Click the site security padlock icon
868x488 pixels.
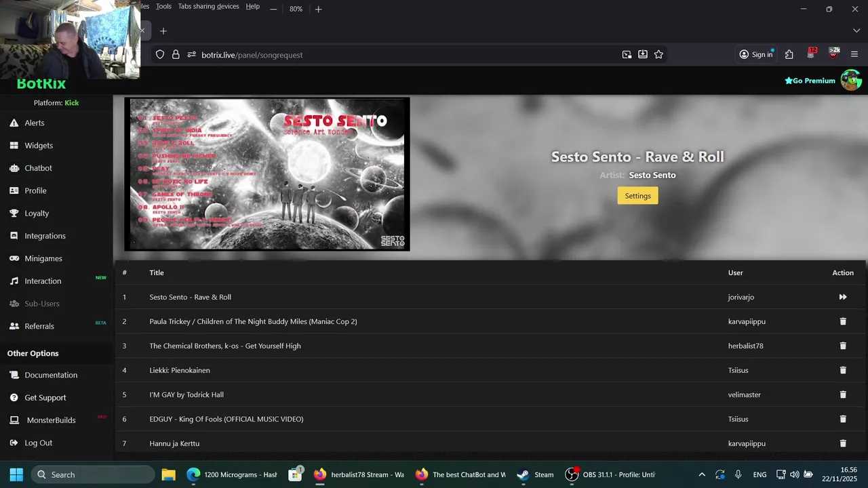[x=176, y=54]
